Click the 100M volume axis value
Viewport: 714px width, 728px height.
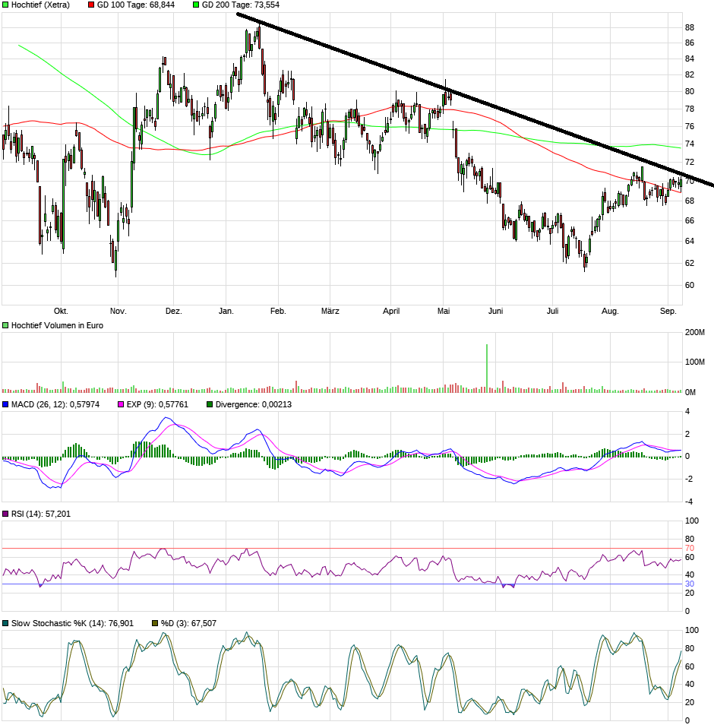[694, 362]
